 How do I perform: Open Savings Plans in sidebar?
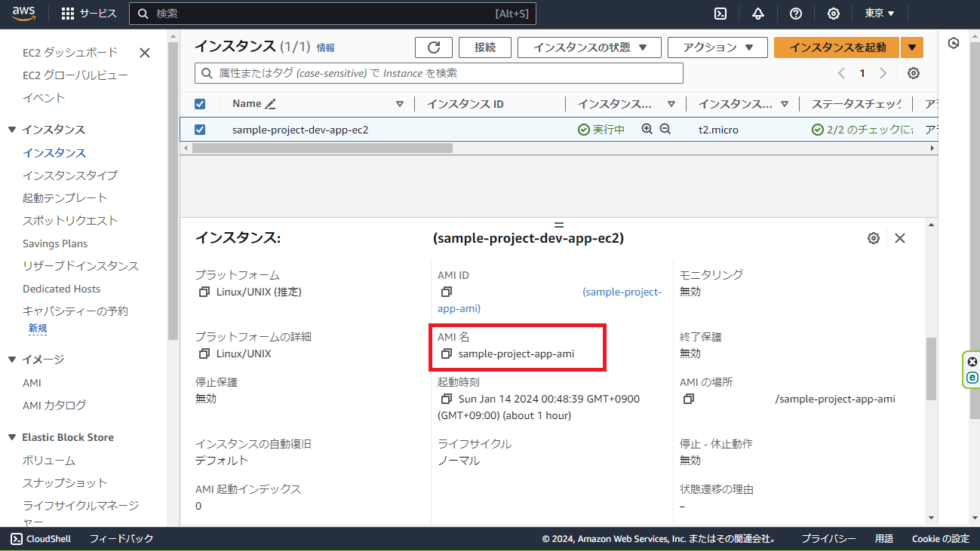[x=55, y=243]
